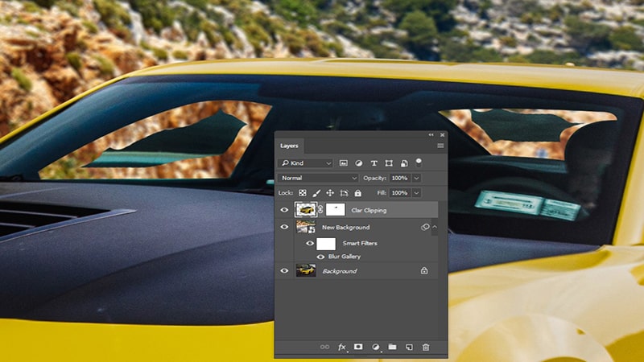Select New Background layer thumbnail
This screenshot has width=644, height=362.
[306, 227]
